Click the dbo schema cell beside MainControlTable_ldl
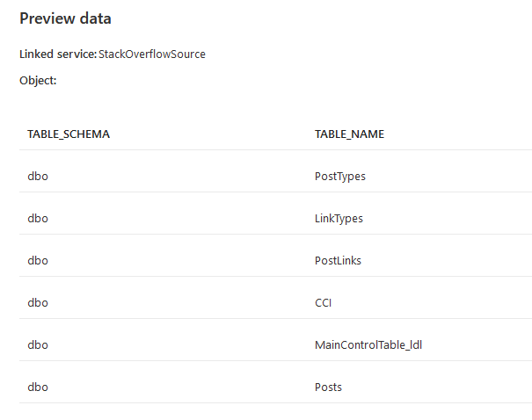The height and width of the screenshot is (420, 532). click(38, 344)
